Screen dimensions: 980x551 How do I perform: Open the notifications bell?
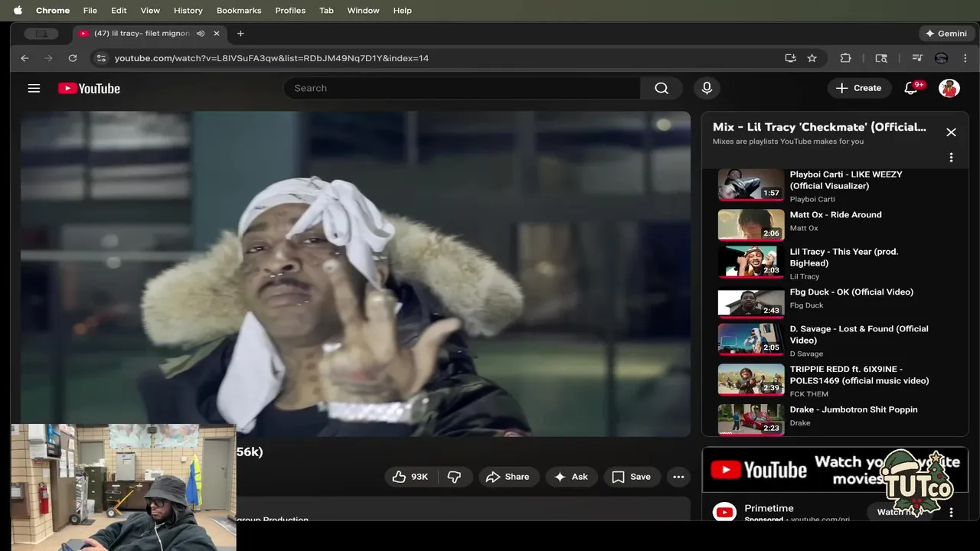coord(911,88)
